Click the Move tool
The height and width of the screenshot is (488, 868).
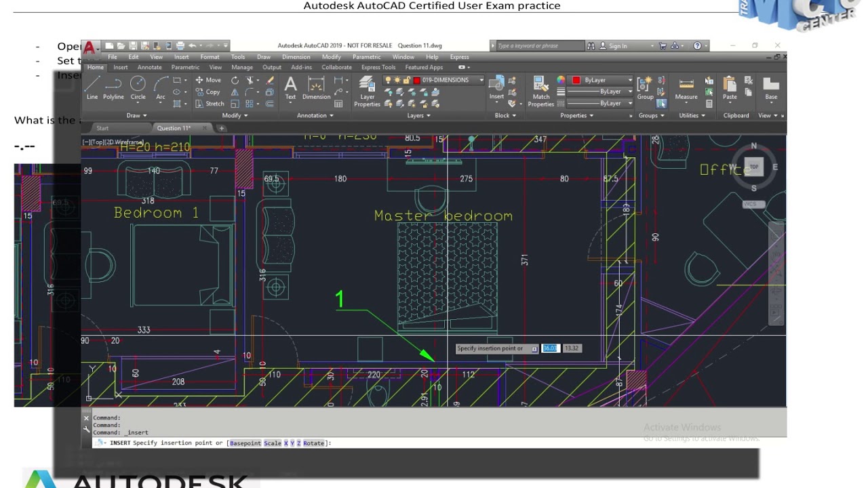[208, 80]
